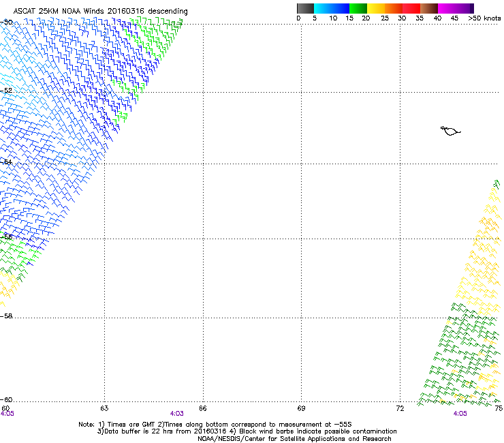Click the -54 latitude label
The height and width of the screenshot is (443, 504).
click(6, 162)
